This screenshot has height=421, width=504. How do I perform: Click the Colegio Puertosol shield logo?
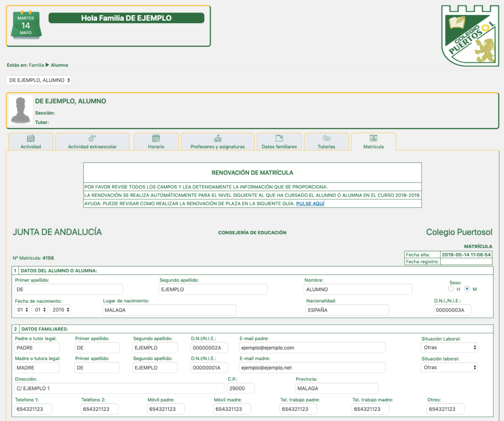470,35
